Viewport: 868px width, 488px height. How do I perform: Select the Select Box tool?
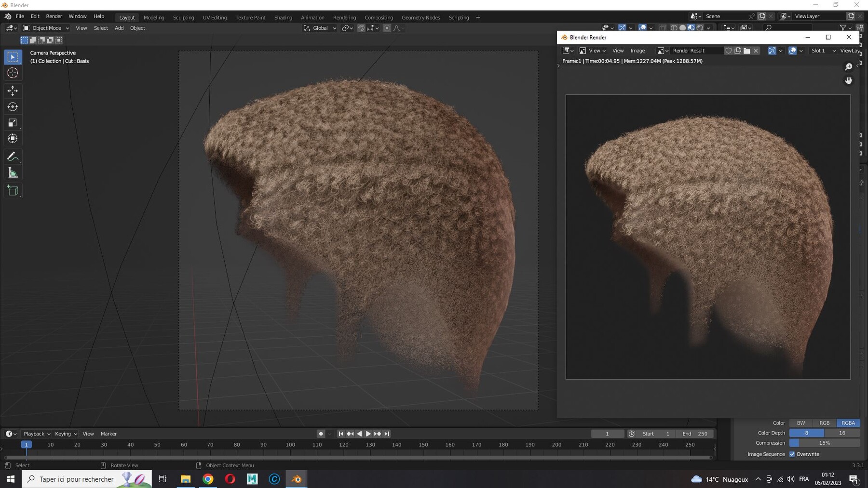pyautogui.click(x=13, y=57)
